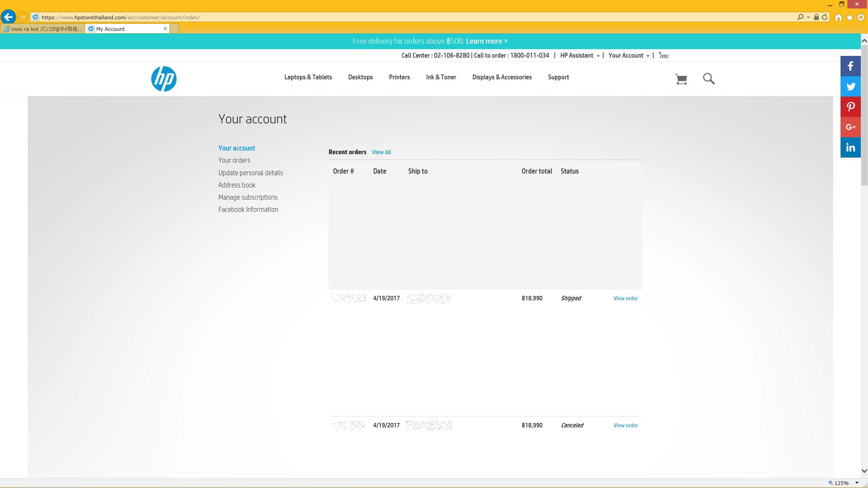Share via the Google Plus sidebar icon

point(850,127)
